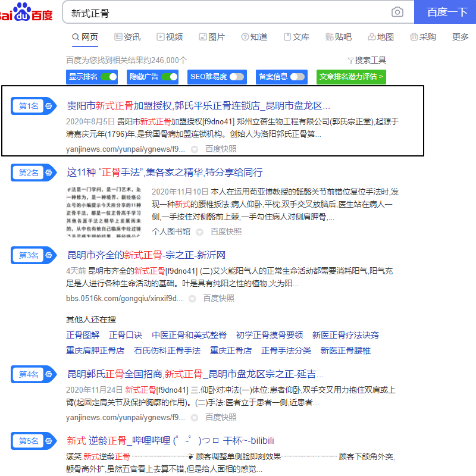Open result 贵阳市新式正骨加盟授权
476x476 pixels.
click(x=198, y=106)
